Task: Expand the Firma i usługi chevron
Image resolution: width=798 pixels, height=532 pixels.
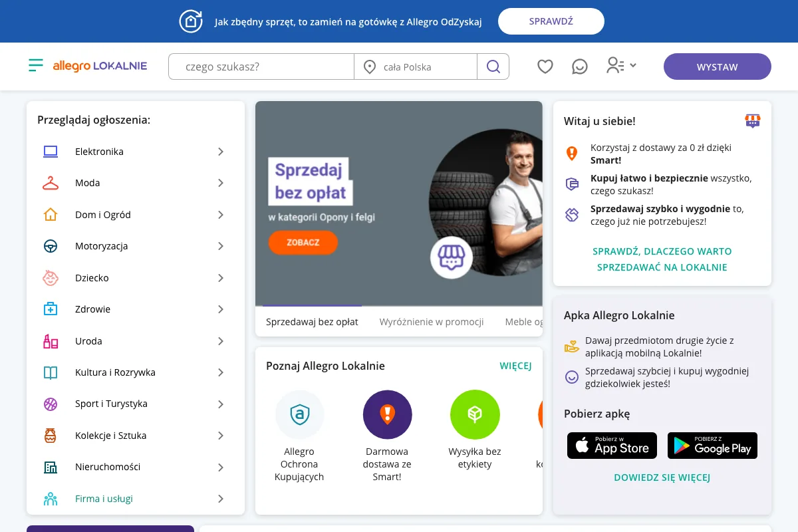Action: point(221,499)
